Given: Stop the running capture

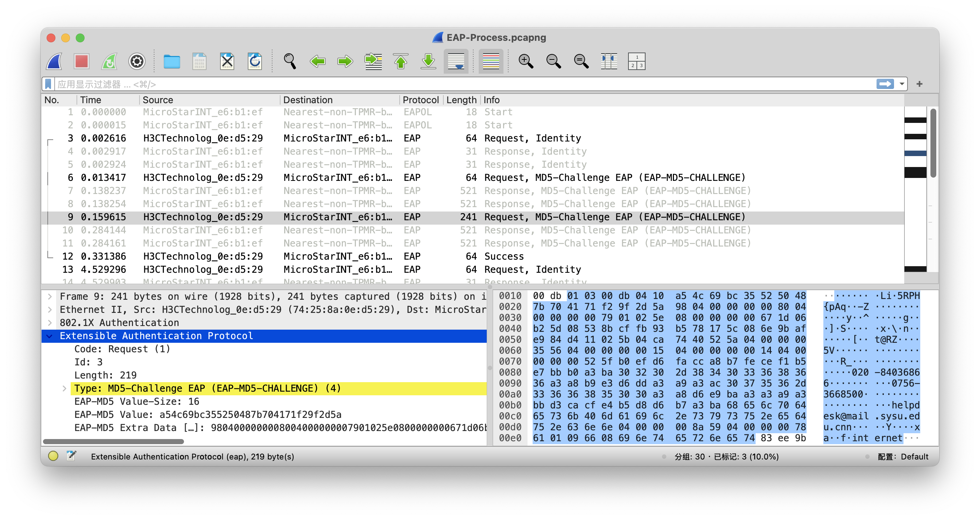Looking at the screenshot, I should 82,61.
